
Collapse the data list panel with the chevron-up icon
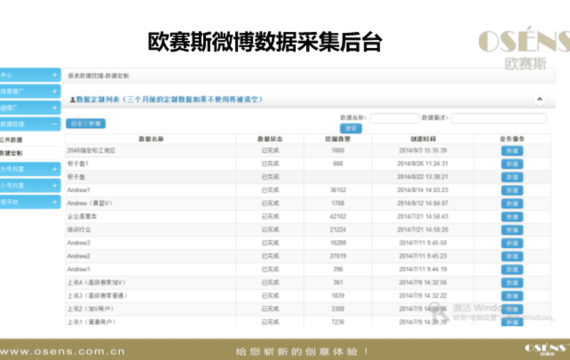(x=539, y=99)
